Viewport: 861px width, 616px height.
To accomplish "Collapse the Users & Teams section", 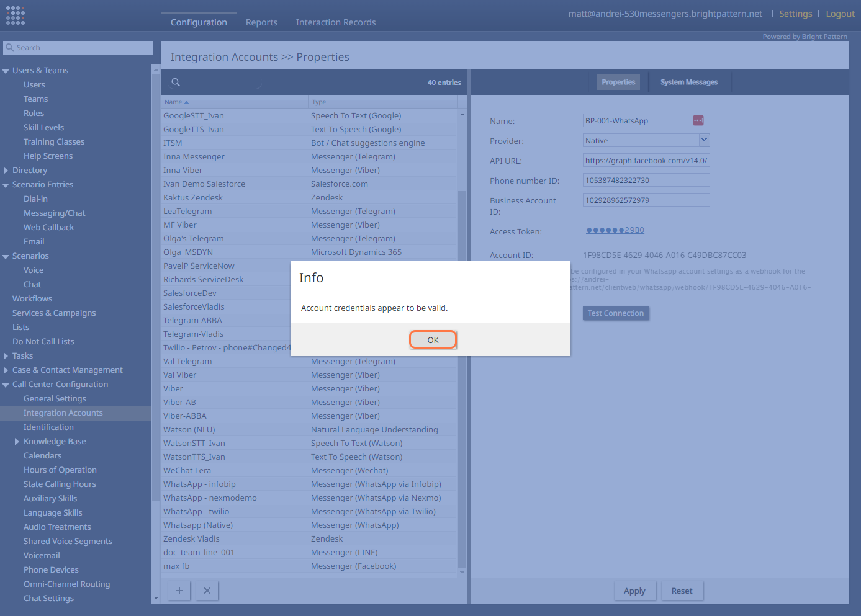I will [x=6, y=71].
